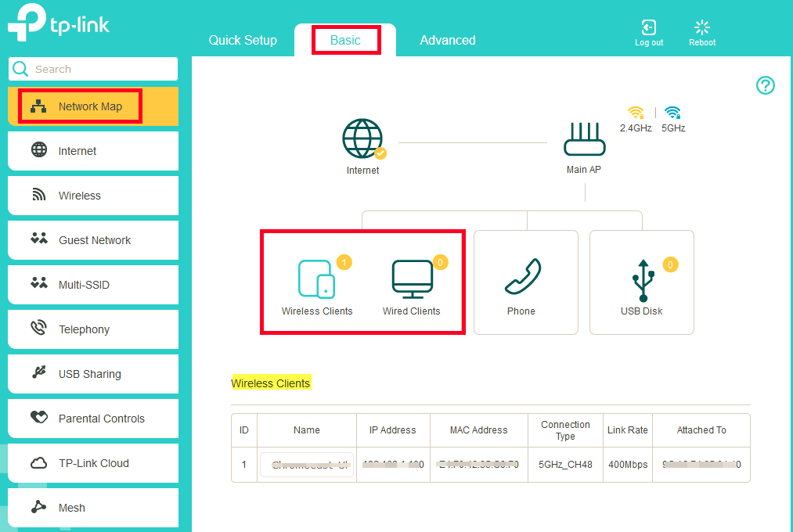
Task: Click the TP-Link Cloud icon
Action: click(x=39, y=463)
